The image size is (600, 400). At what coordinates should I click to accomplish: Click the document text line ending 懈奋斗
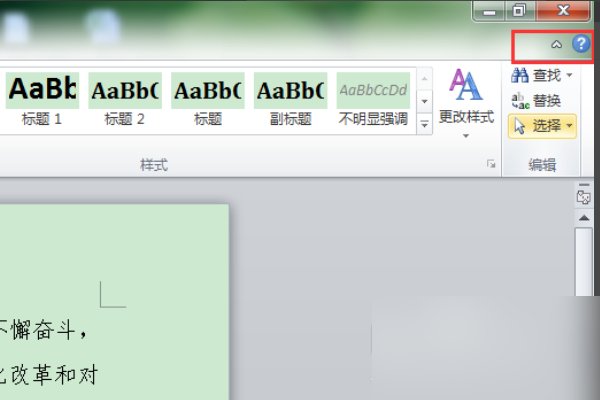pyautogui.click(x=43, y=330)
